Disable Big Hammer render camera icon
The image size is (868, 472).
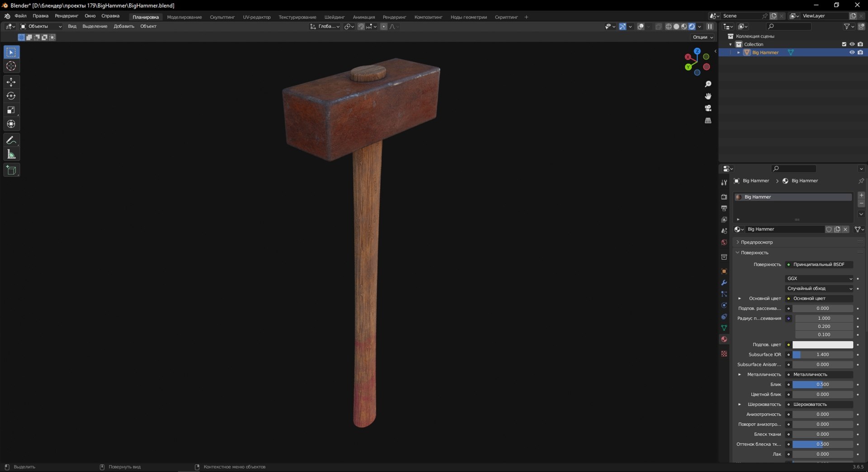pyautogui.click(x=860, y=52)
